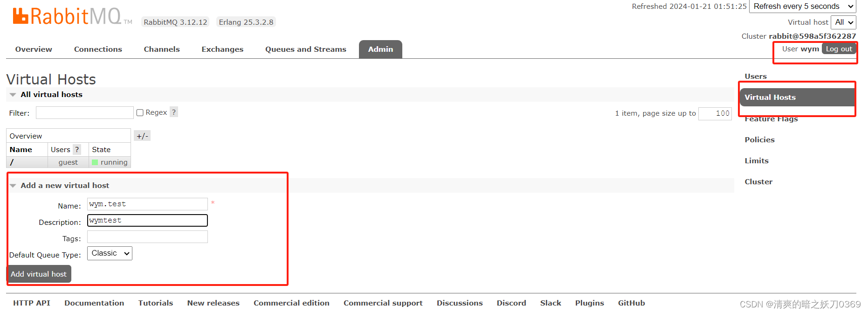Switch to the Exchanges tab
The image size is (868, 313).
(x=222, y=49)
